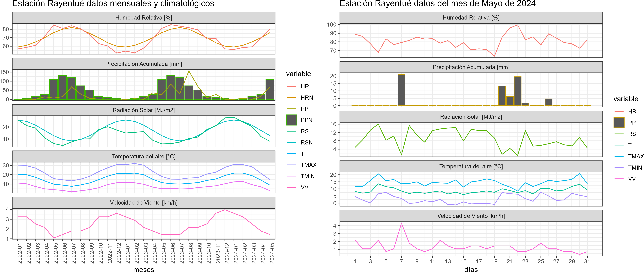Click y-axis value '16' in May solar radiation panel
The image size is (644, 272).
333,124
